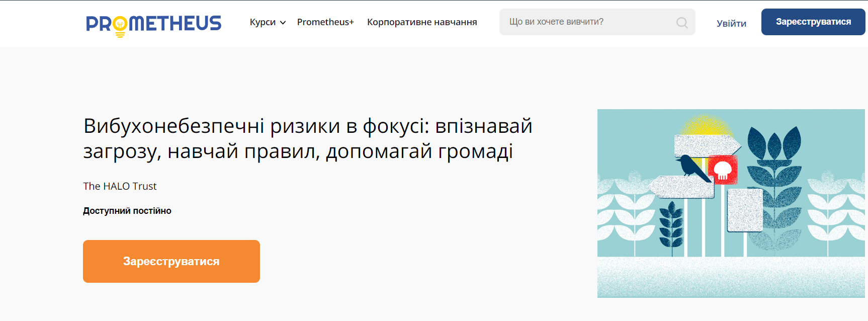The image size is (868, 321).
Task: Focus the 'Що ви хочете вивчити?' search field
Action: [597, 22]
